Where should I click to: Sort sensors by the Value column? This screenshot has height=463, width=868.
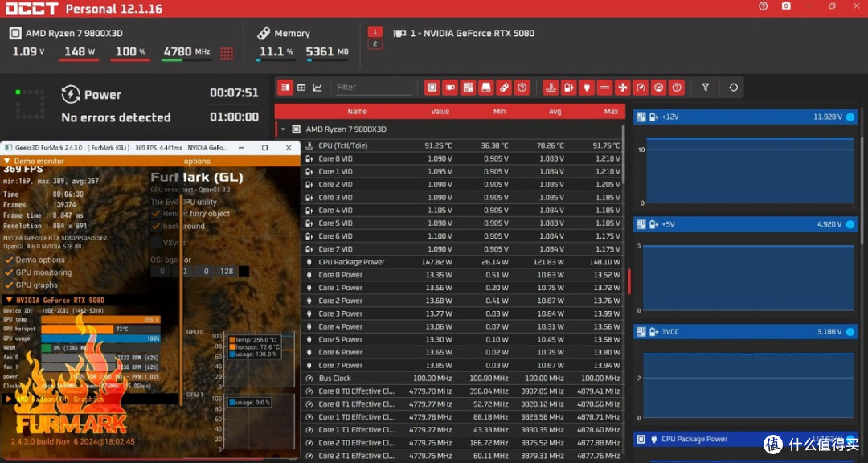[440, 111]
